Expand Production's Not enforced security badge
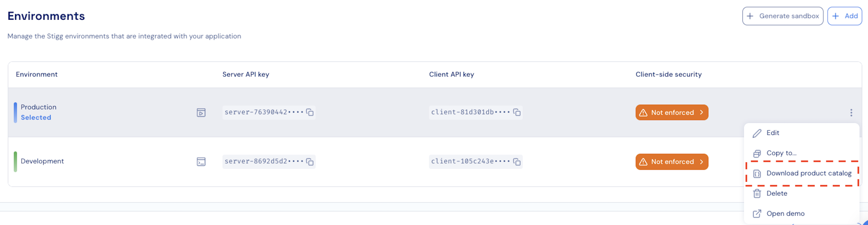This screenshot has width=868, height=225. 672,112
